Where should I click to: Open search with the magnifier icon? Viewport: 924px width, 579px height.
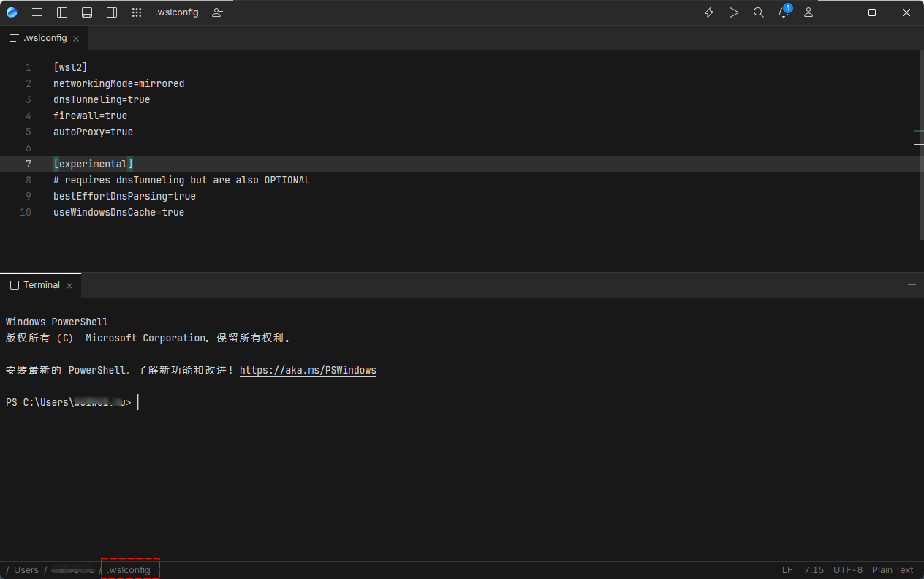(x=758, y=12)
